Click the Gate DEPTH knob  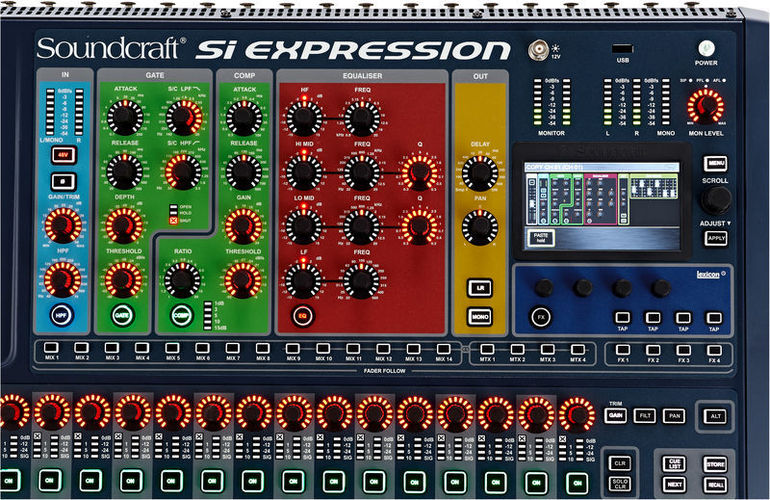coord(124,225)
